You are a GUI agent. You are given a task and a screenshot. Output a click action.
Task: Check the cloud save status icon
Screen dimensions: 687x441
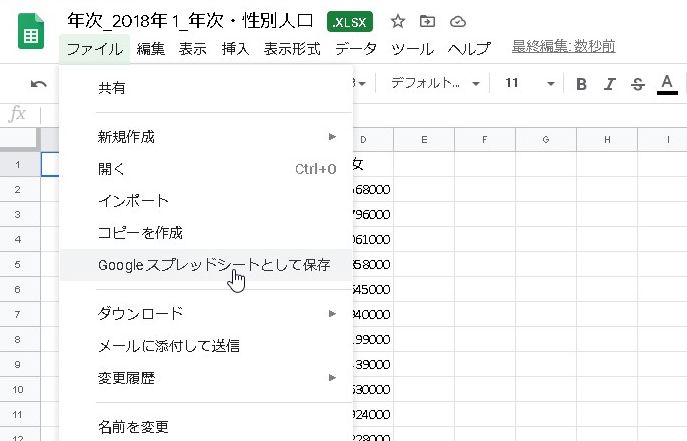[x=457, y=21]
